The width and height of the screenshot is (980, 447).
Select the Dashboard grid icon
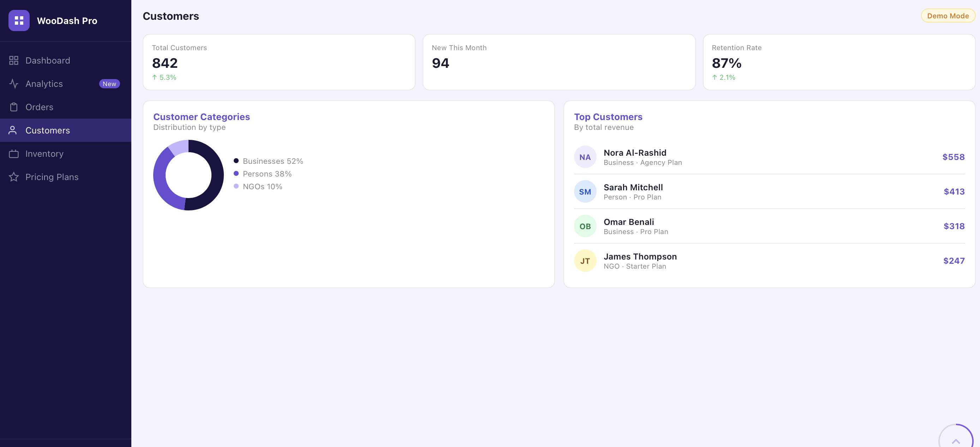(x=14, y=60)
